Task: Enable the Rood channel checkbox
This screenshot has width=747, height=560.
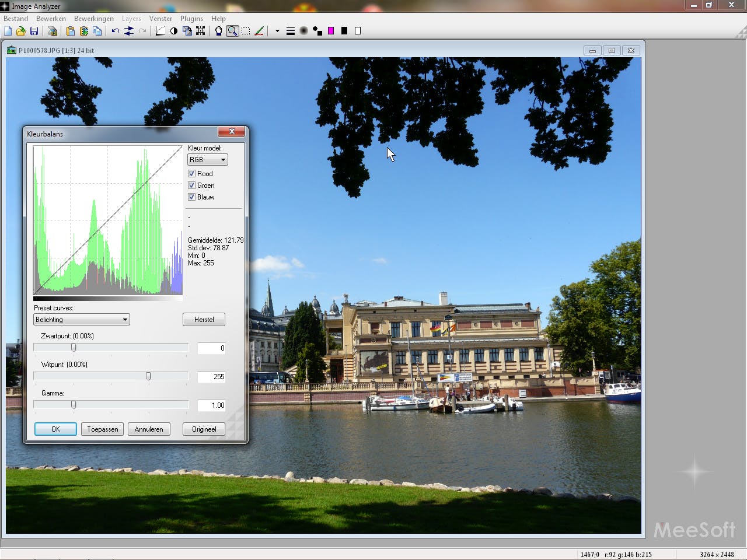Action: (192, 173)
